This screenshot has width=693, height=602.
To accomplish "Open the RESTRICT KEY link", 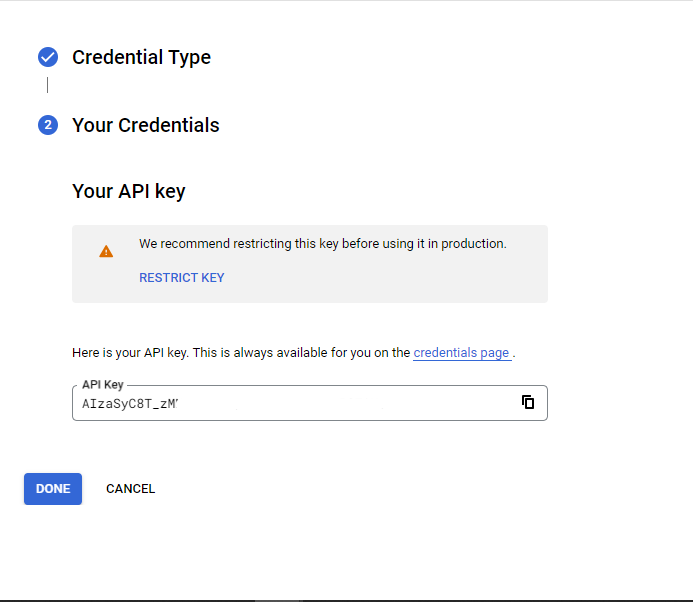I will tap(181, 278).
